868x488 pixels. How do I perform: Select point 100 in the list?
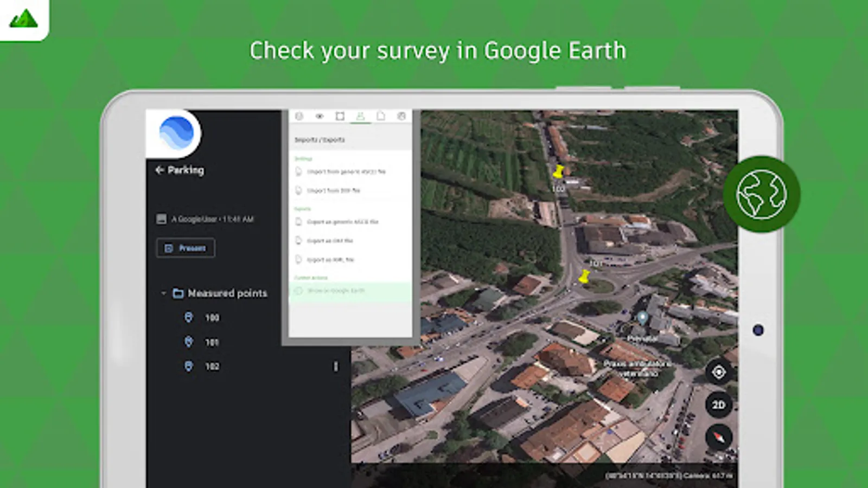[212, 318]
